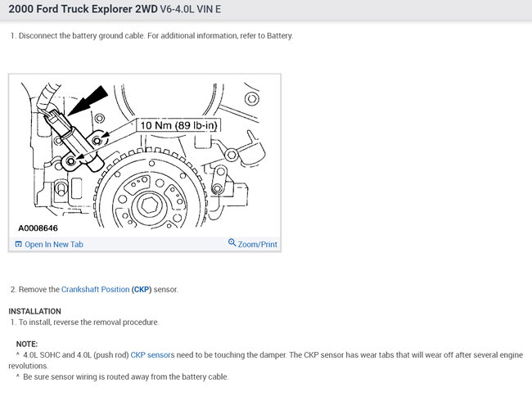This screenshot has width=532, height=397.
Task: Click 'Disconnect the battery ground cable' step
Action: (x=151, y=36)
